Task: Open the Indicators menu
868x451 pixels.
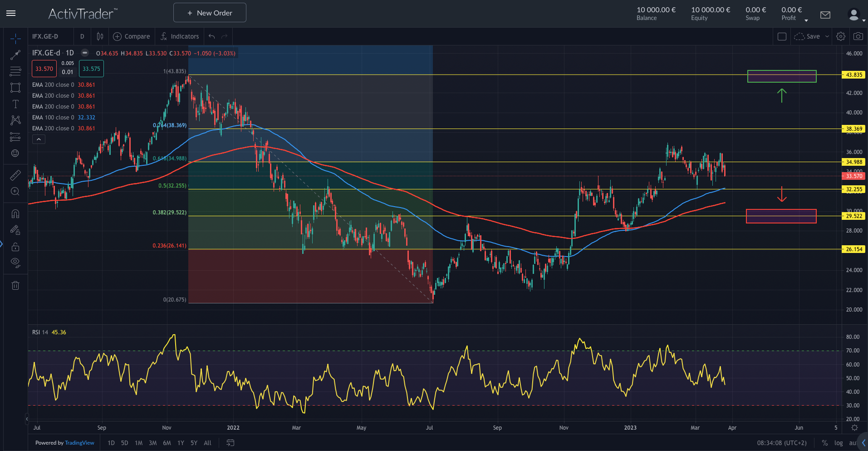Action: (180, 36)
